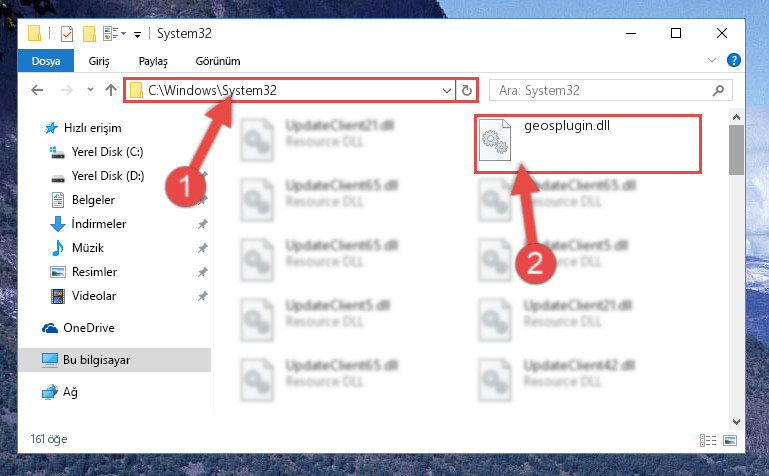Select the geosplugin.dll file

tap(588, 143)
